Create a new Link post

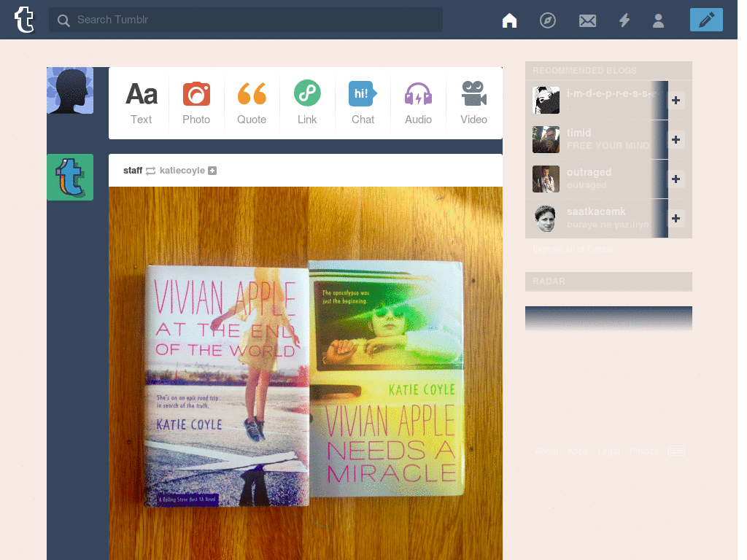(307, 103)
